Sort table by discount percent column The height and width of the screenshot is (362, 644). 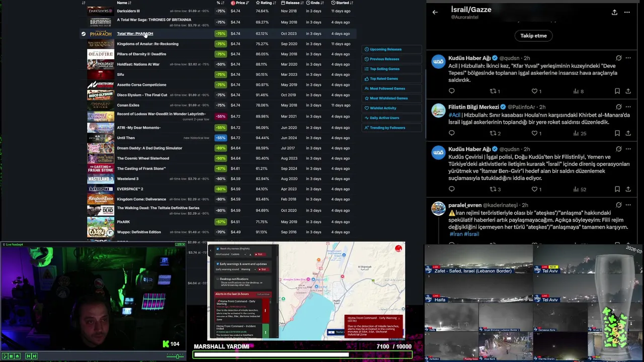[x=220, y=3]
